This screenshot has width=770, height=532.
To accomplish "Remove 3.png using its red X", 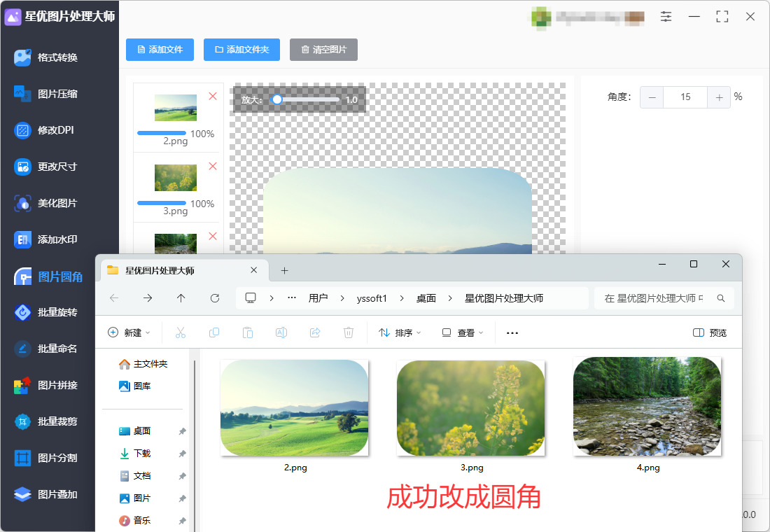I will point(213,166).
